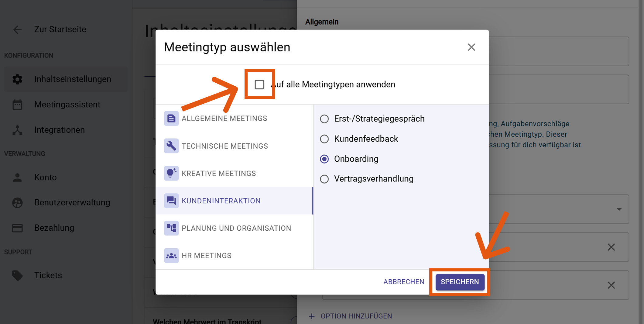The width and height of the screenshot is (644, 324).
Task: Click the Speichern button
Action: [x=460, y=282]
